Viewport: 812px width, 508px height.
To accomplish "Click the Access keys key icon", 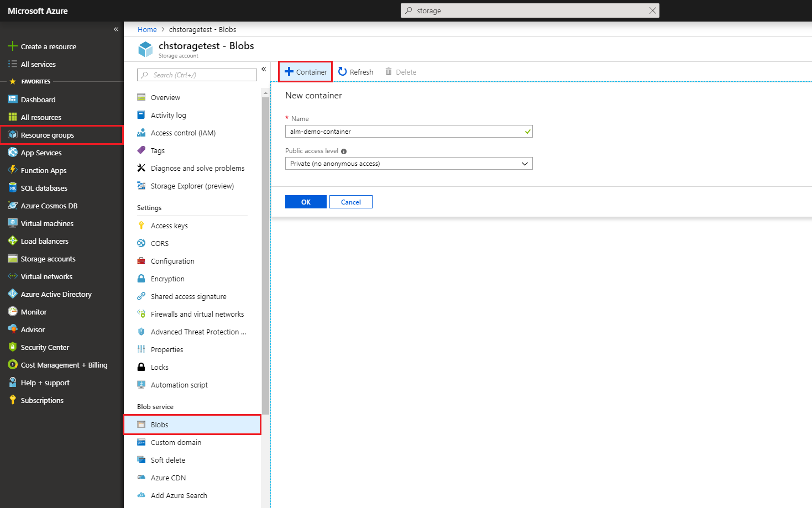I will point(142,226).
